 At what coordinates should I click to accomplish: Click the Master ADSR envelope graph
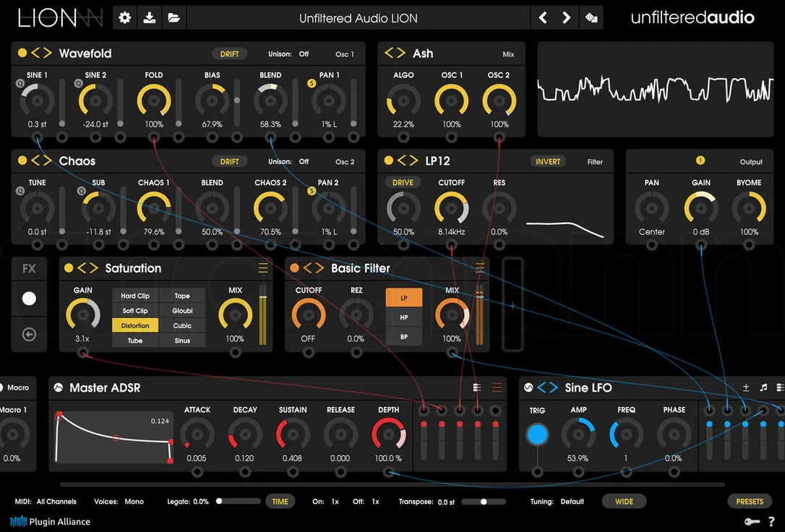(114, 437)
